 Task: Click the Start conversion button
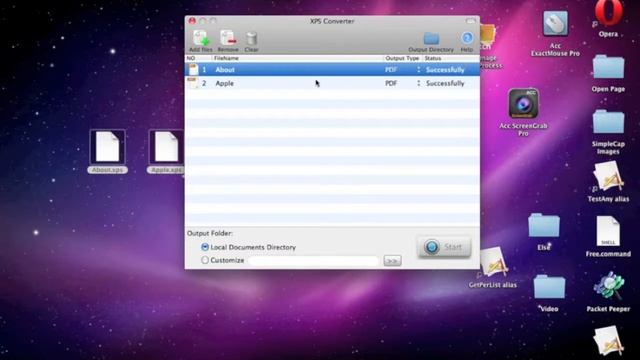(444, 247)
